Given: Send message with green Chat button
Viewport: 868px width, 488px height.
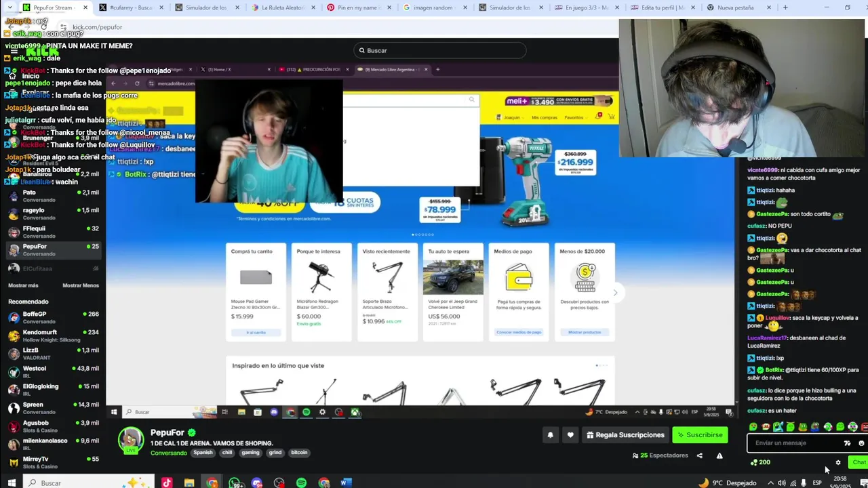Looking at the screenshot, I should [859, 462].
